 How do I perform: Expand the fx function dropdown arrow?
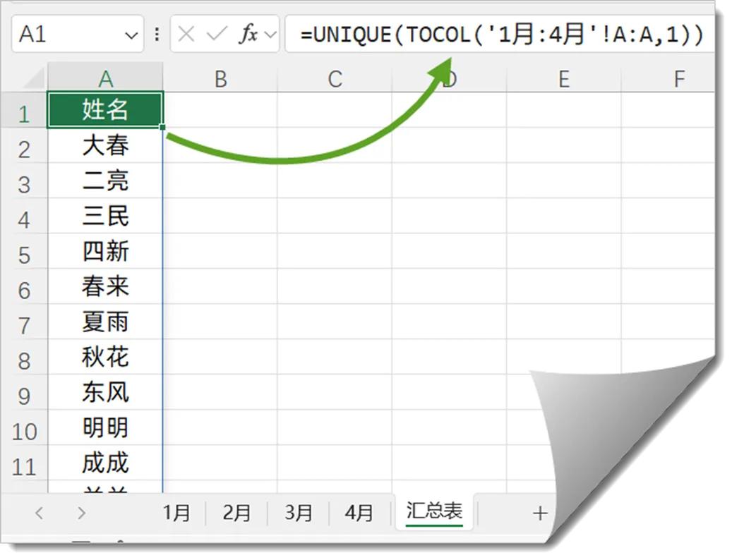tap(270, 35)
